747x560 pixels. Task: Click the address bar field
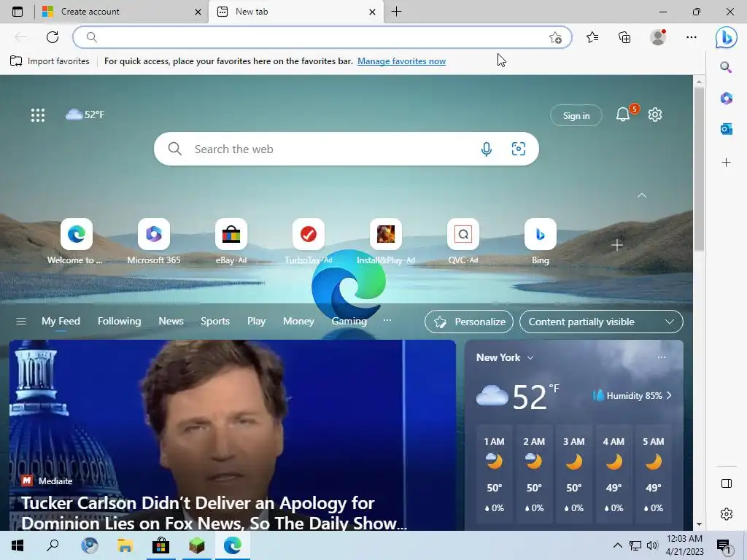point(322,37)
